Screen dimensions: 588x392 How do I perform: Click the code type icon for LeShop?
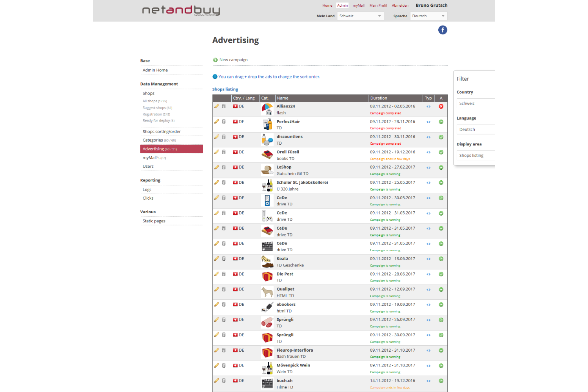428,167
